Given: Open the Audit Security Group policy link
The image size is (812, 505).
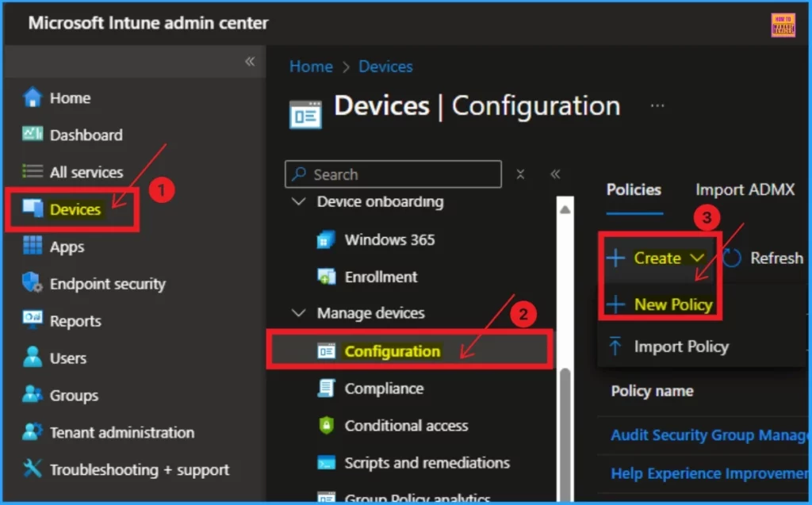Looking at the screenshot, I should click(709, 435).
